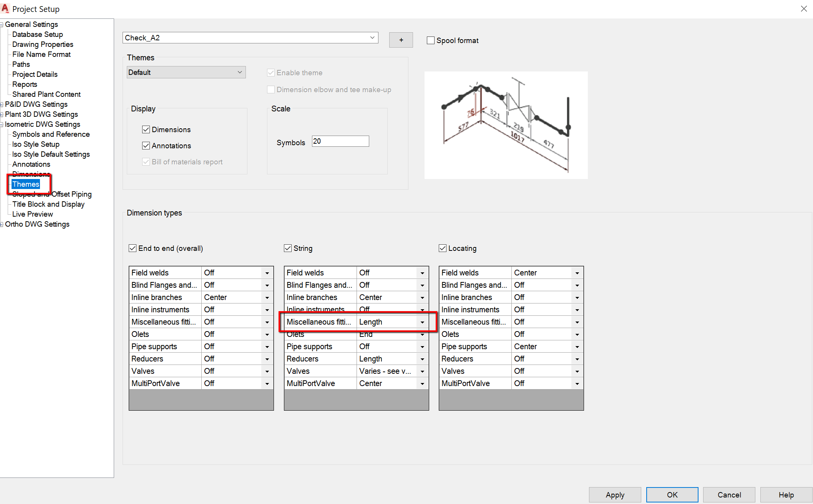Open the Live Preview settings page

[32, 214]
